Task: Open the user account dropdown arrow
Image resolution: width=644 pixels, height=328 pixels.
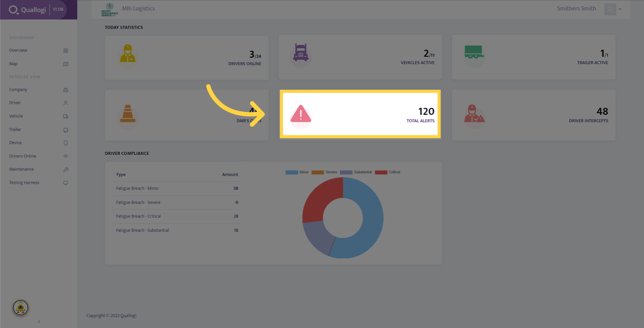Action: pyautogui.click(x=620, y=9)
